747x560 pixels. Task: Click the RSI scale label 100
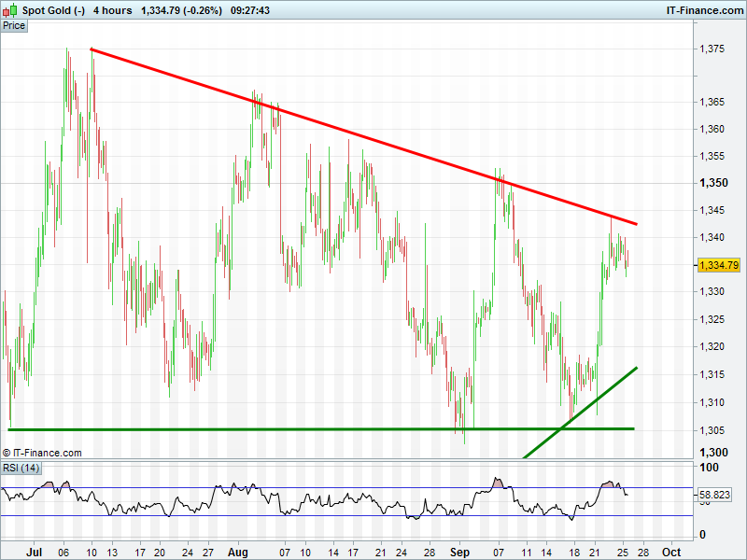coord(709,468)
